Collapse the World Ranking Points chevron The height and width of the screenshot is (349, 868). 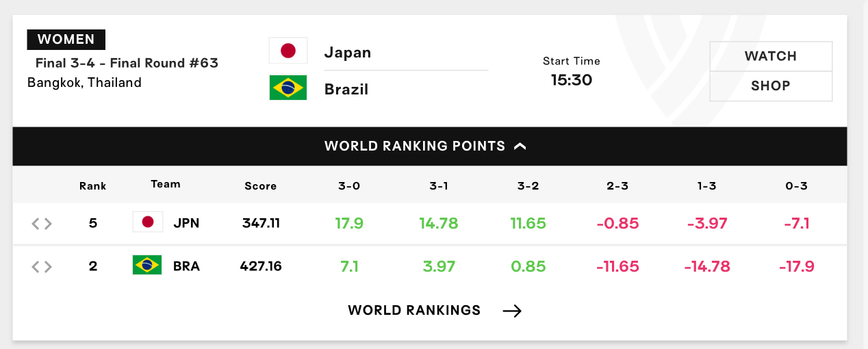pos(520,146)
